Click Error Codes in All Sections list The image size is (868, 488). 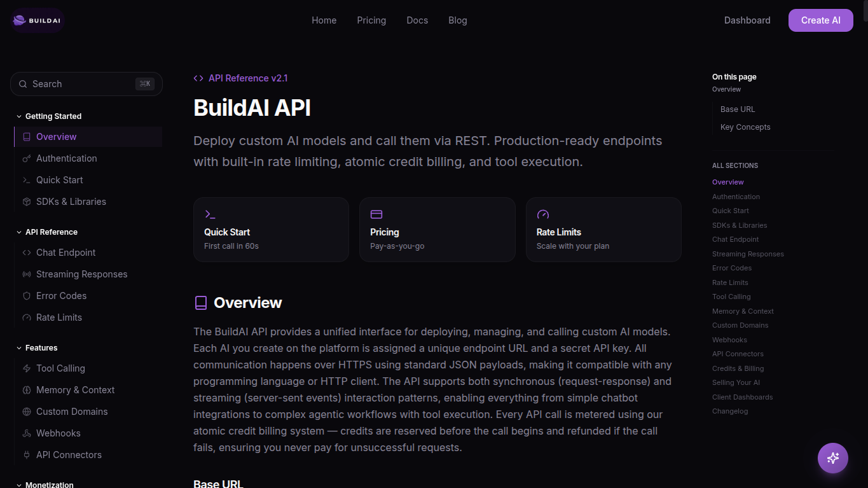coord(732,268)
